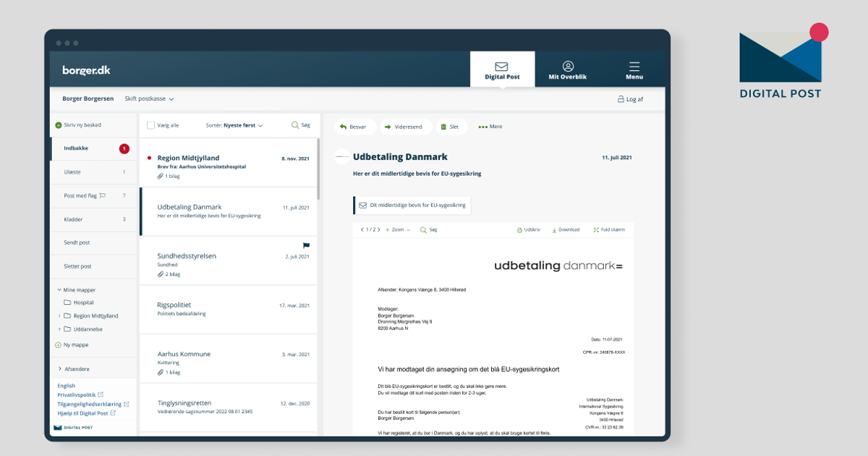Click the Search magnifier icon in message list
Image resolution: width=868 pixels, height=456 pixels.
point(295,125)
